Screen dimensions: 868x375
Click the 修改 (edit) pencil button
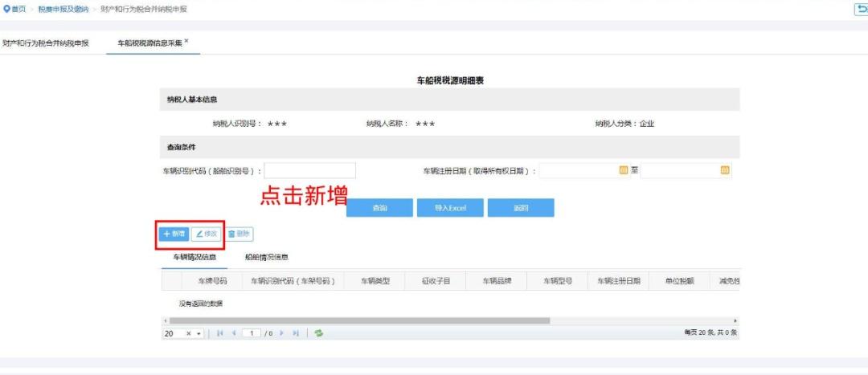[x=207, y=234]
